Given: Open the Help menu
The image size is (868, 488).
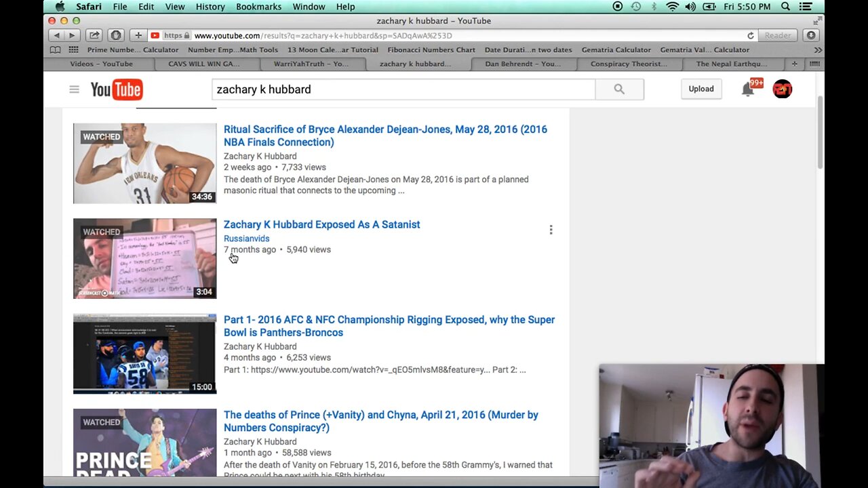Looking at the screenshot, I should click(x=345, y=7).
